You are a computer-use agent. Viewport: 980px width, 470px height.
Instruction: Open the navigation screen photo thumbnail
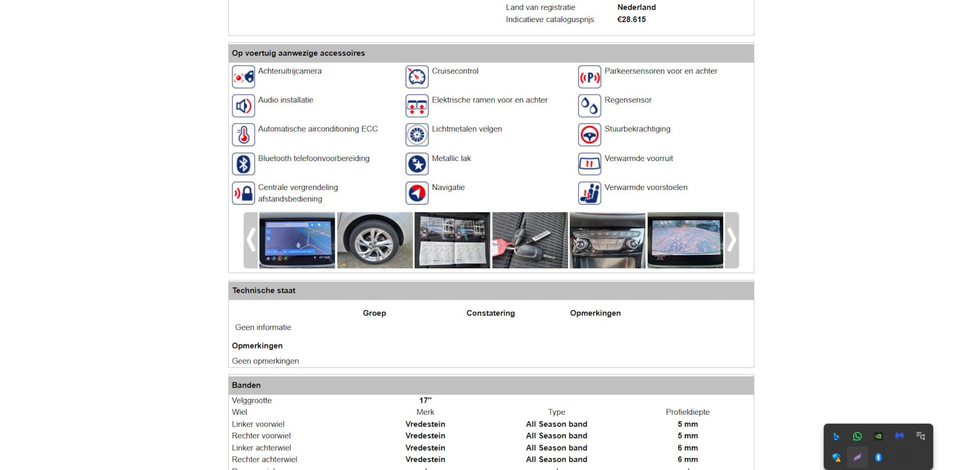tap(297, 240)
